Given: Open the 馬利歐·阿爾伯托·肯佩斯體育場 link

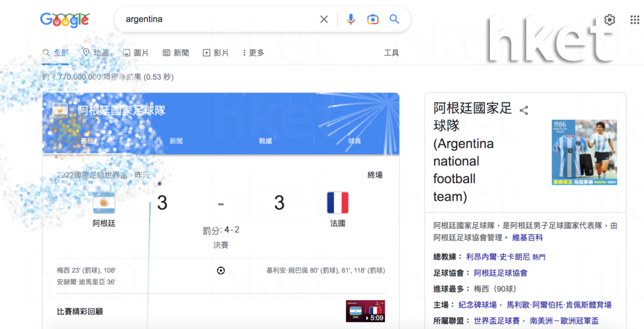Looking at the screenshot, I should 559,304.
